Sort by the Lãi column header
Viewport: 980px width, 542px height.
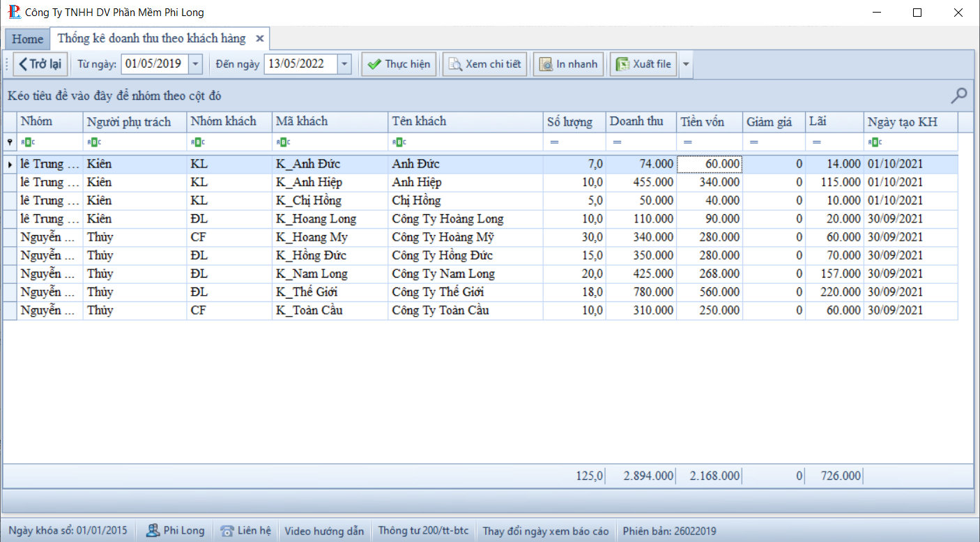click(x=834, y=122)
